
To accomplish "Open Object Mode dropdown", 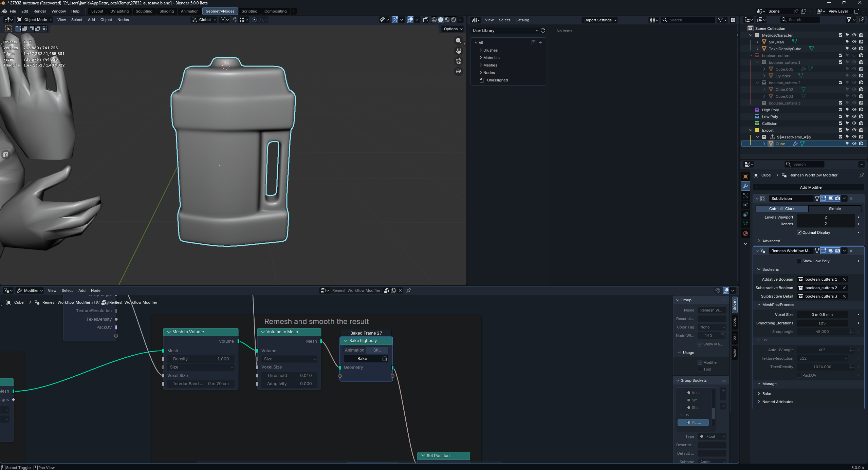I will [x=35, y=20].
